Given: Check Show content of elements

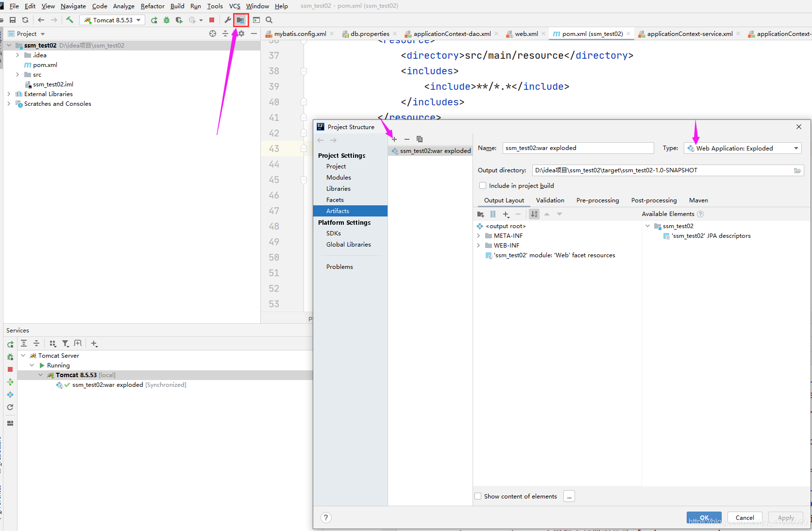Looking at the screenshot, I should tap(478, 496).
